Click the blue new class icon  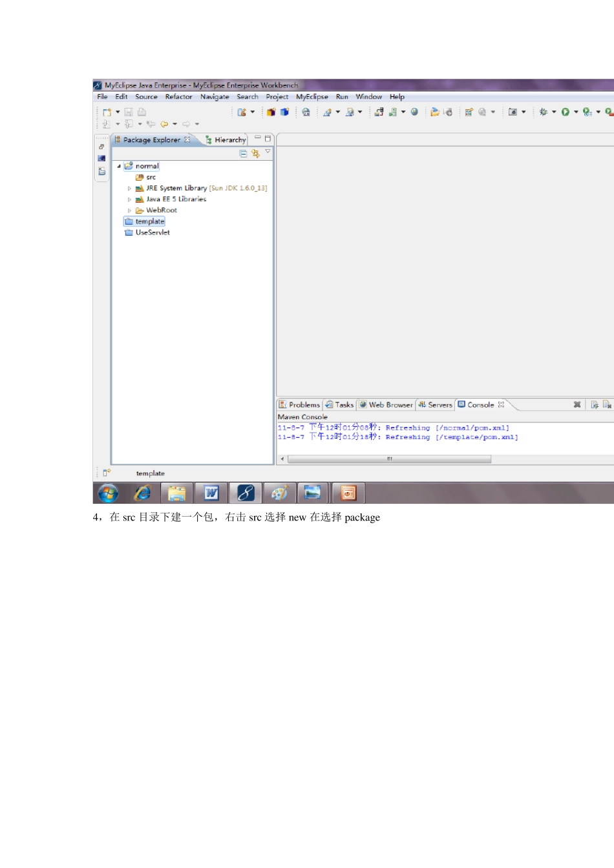tap(284, 112)
